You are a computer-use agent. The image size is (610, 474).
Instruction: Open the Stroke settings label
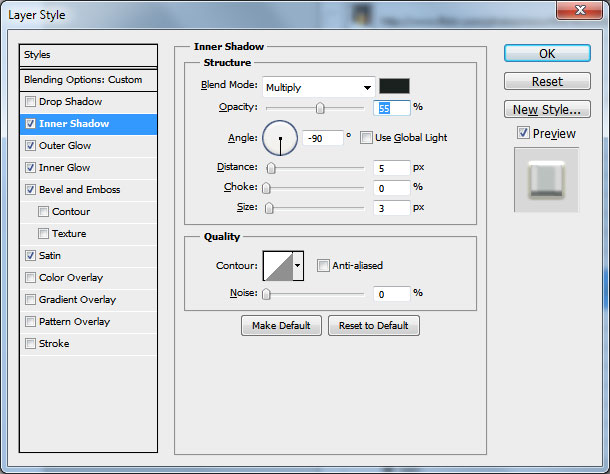(x=54, y=344)
